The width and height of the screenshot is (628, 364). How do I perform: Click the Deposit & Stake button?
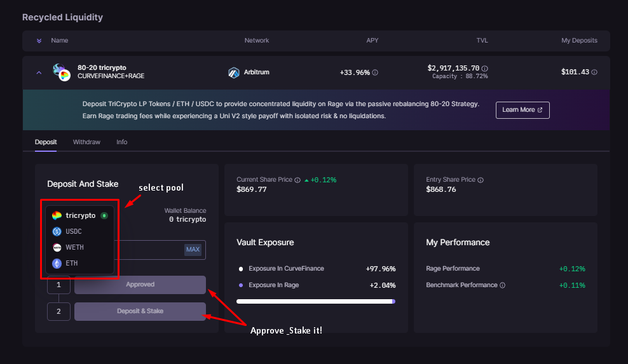pyautogui.click(x=140, y=311)
